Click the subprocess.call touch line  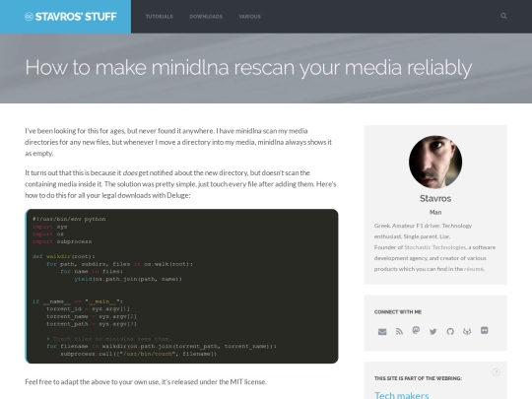(139, 354)
